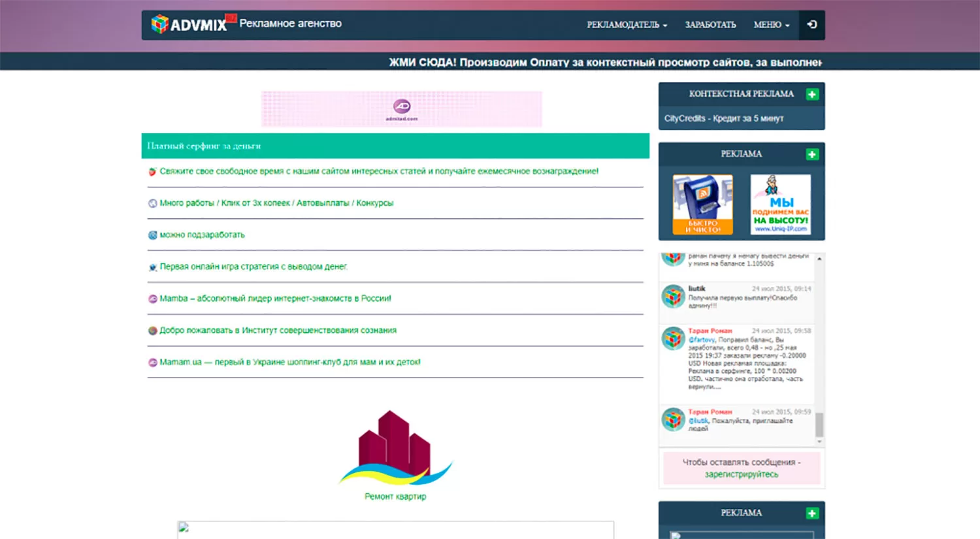The width and height of the screenshot is (980, 539).
Task: Click the admitad.com banner logo
Action: tap(402, 108)
